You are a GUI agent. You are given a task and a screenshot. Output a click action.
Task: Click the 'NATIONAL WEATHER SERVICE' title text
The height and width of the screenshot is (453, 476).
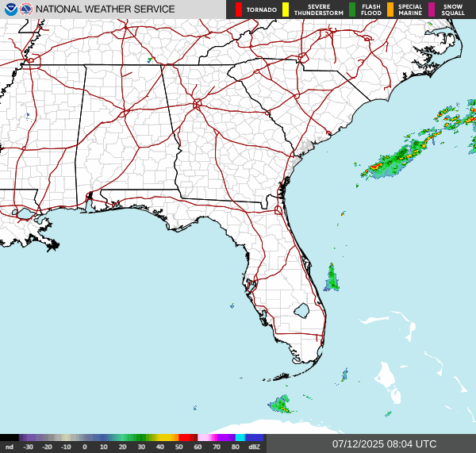coord(106,10)
